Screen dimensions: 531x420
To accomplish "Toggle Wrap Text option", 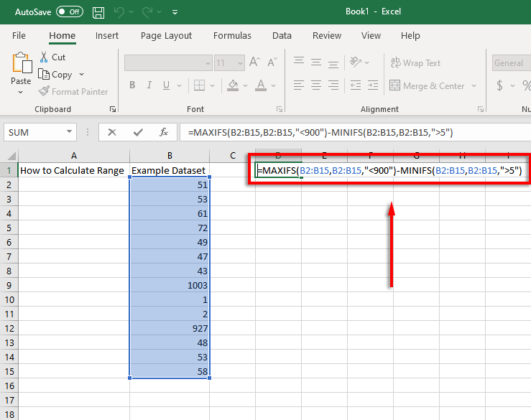I will [x=415, y=63].
